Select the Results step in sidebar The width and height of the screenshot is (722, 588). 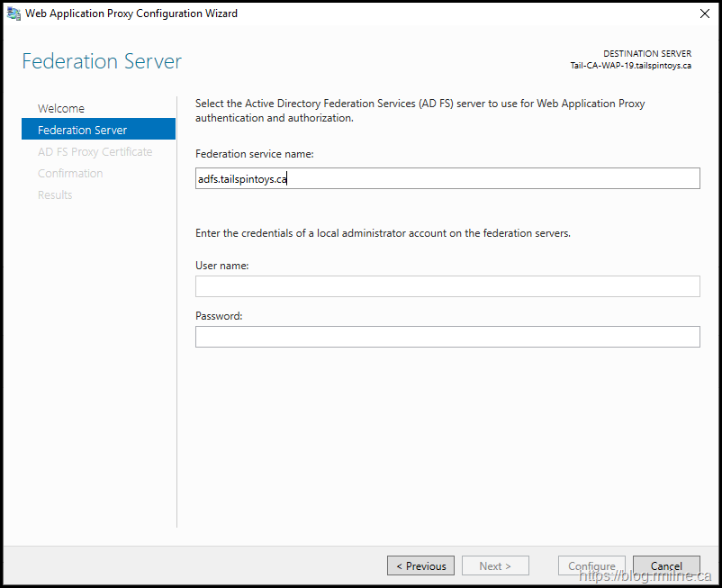coord(55,195)
